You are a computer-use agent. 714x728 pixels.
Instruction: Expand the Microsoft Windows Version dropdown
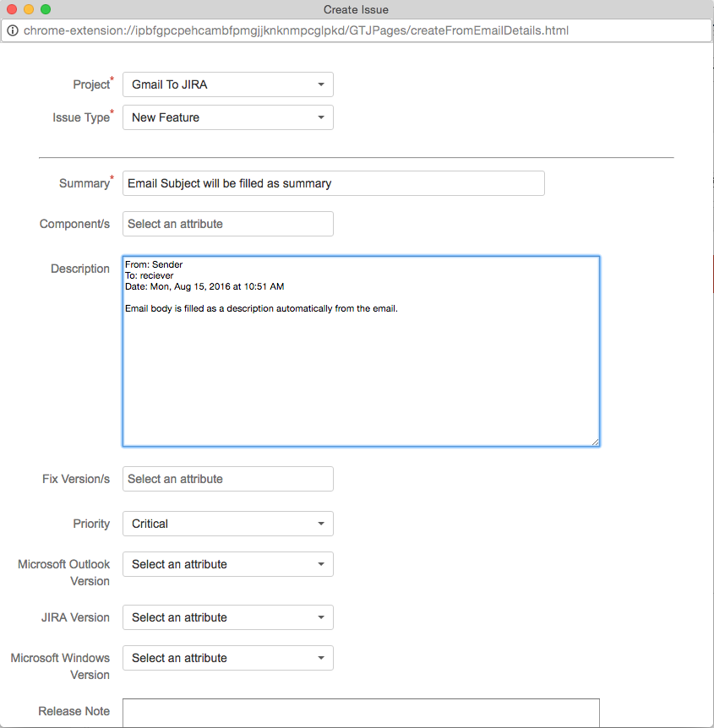[x=228, y=658]
